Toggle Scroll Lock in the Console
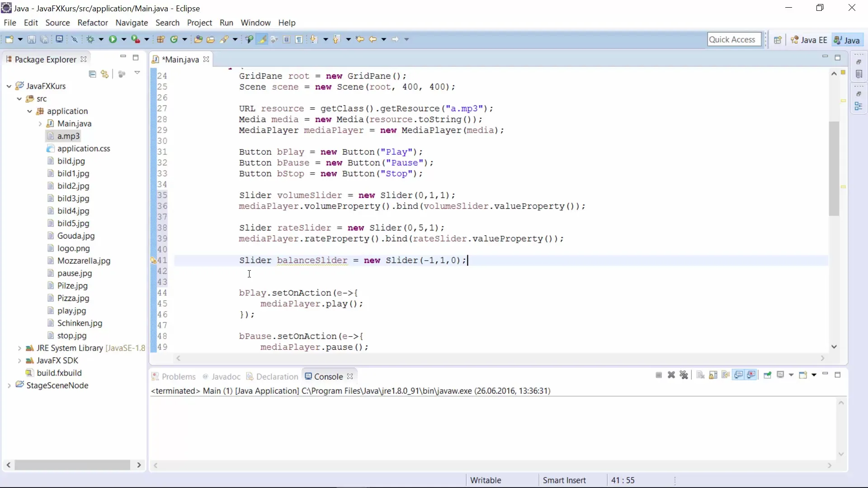 pos(713,375)
